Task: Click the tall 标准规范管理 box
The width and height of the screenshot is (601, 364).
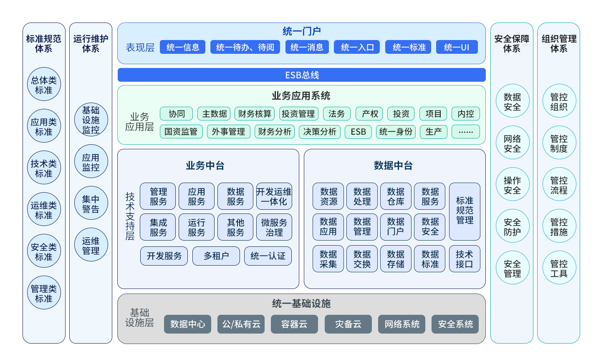Action: (x=465, y=211)
